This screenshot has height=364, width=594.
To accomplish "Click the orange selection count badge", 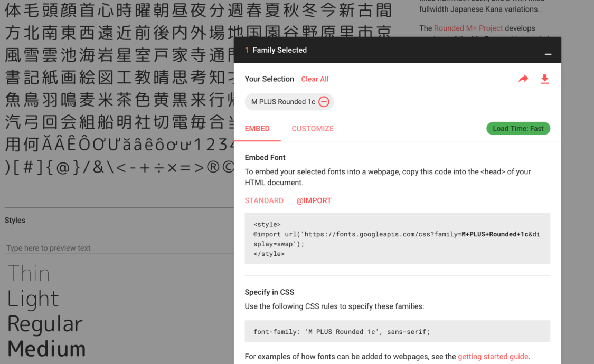I will (x=246, y=50).
